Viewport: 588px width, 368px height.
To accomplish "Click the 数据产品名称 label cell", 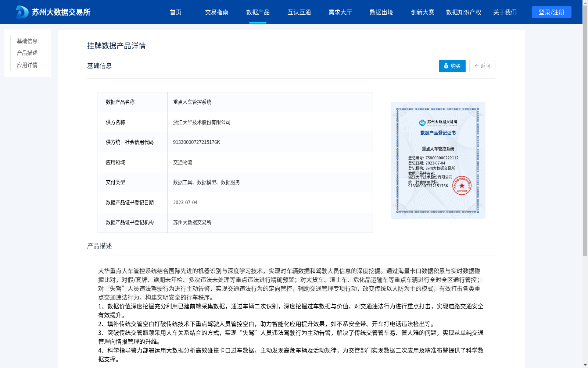I will pos(132,102).
